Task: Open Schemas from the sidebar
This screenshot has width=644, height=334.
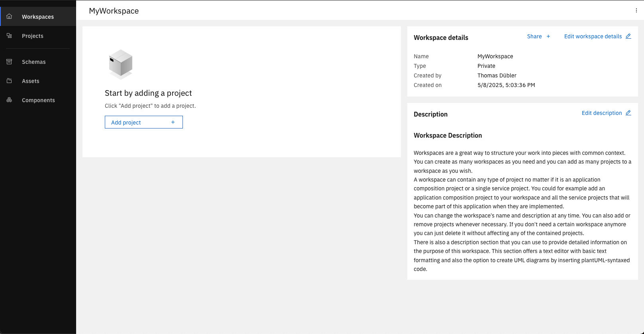Action: tap(38, 61)
